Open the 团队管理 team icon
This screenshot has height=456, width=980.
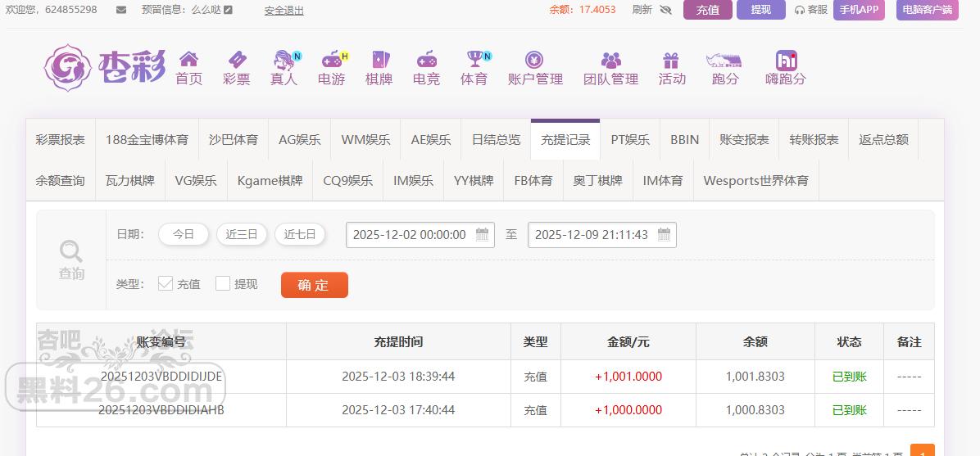(610, 60)
